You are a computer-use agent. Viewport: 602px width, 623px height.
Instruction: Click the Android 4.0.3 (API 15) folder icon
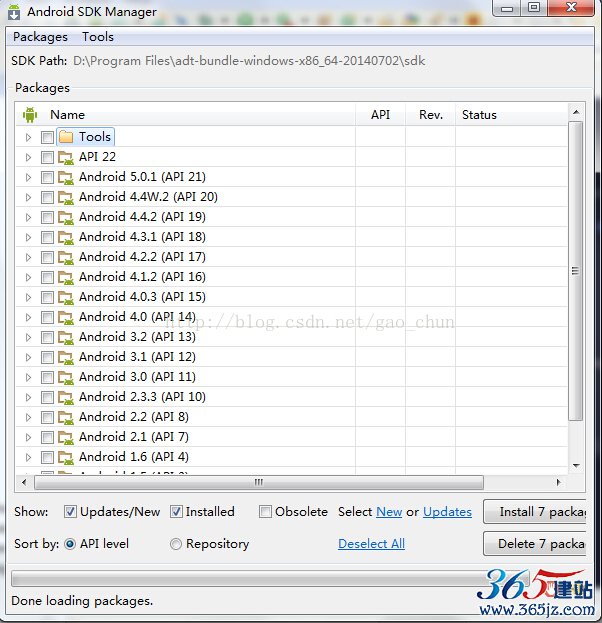point(66,297)
